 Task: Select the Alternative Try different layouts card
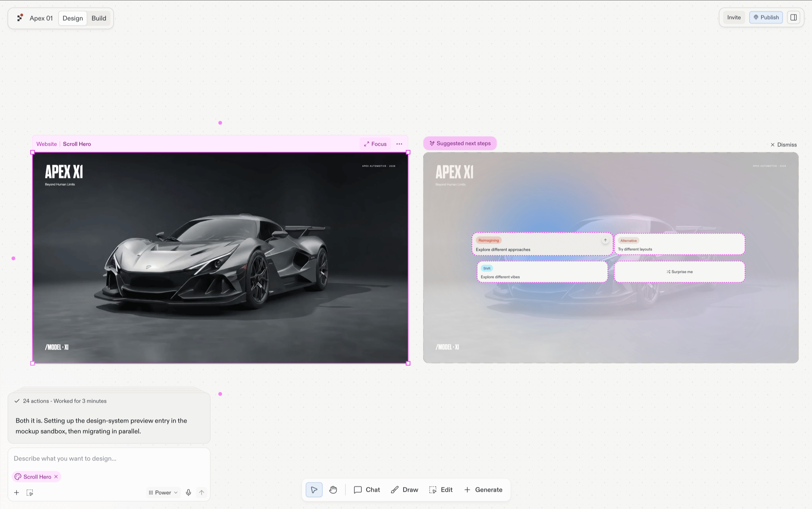click(x=680, y=244)
